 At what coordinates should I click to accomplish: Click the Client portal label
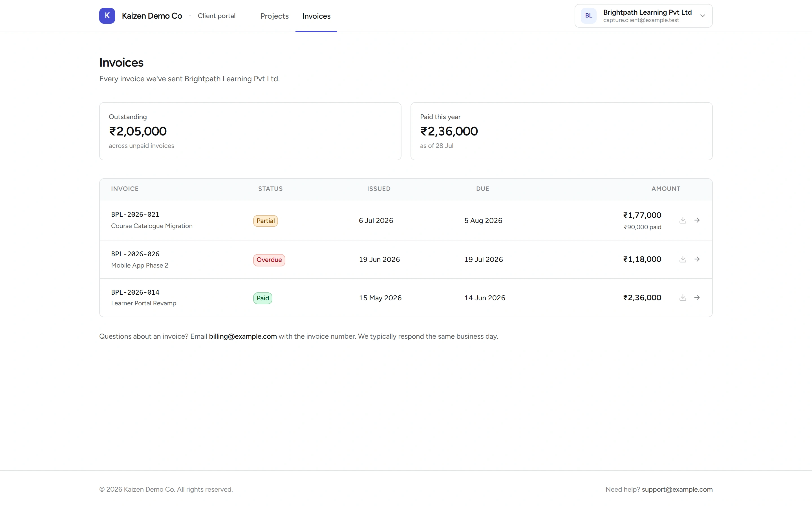point(217,16)
